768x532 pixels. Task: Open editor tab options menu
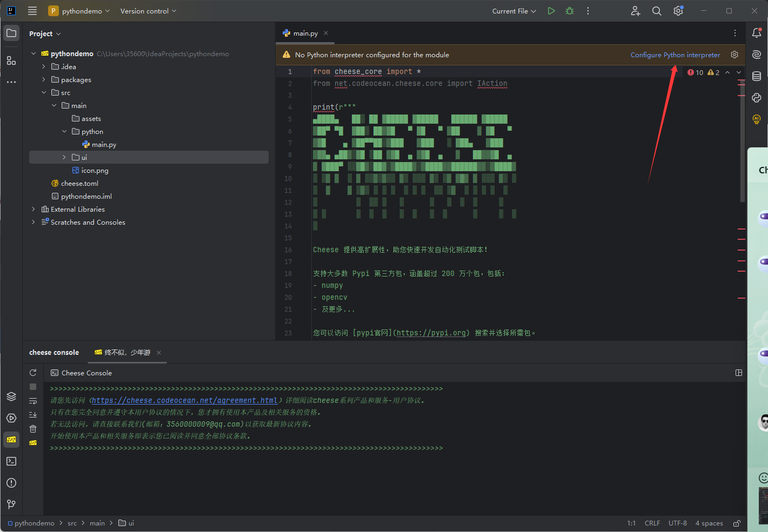(x=735, y=33)
